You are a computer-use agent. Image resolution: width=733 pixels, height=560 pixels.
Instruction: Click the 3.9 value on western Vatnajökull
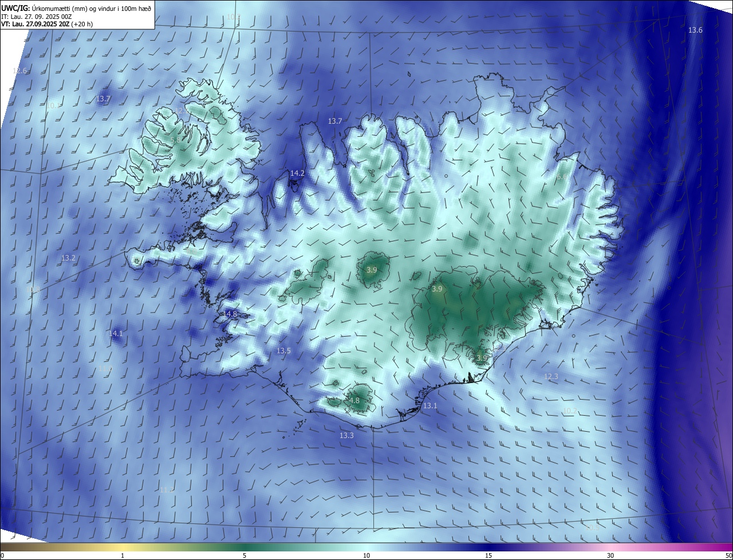click(x=438, y=290)
